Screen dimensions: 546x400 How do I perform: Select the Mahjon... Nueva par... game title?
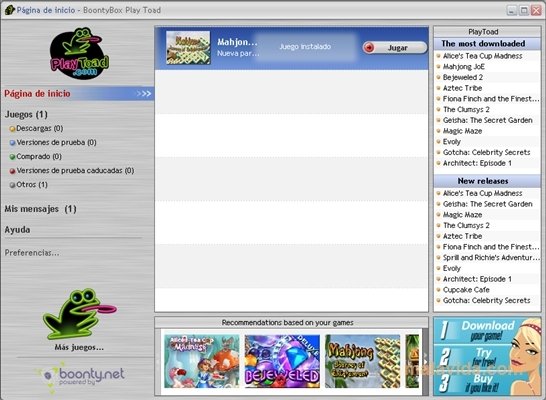pyautogui.click(x=238, y=47)
